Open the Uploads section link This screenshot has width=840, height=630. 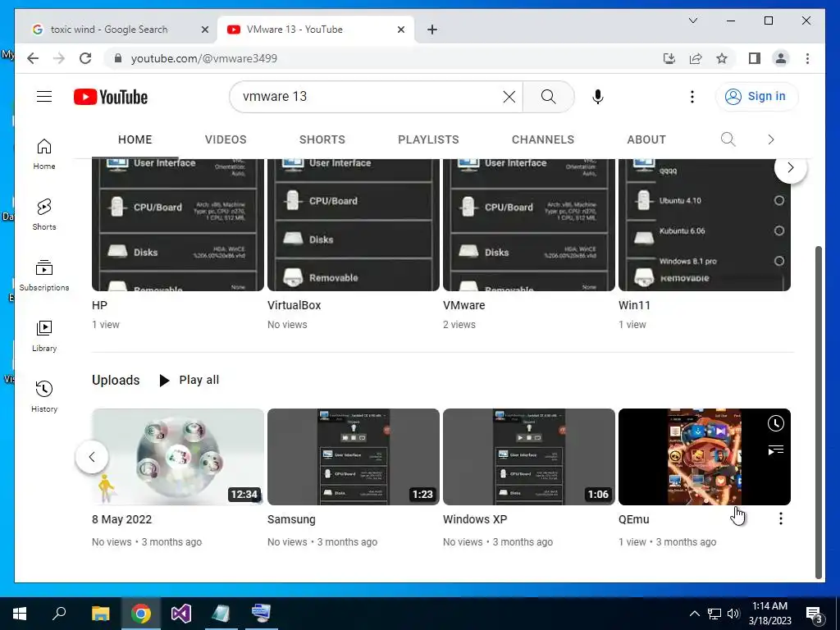(116, 380)
